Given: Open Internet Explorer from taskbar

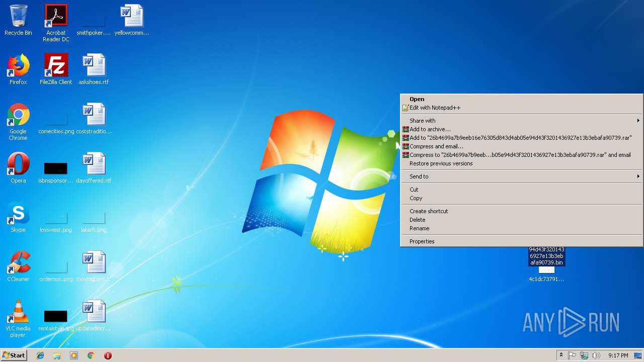Looking at the screenshot, I should point(40,355).
